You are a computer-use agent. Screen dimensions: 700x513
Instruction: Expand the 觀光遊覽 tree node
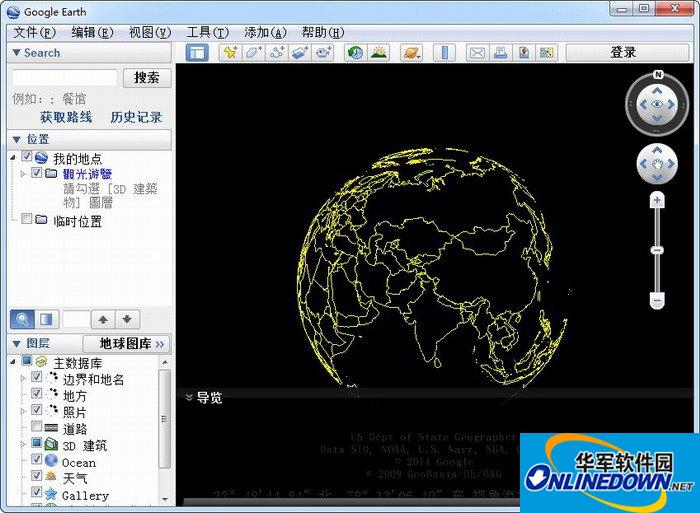[23, 174]
